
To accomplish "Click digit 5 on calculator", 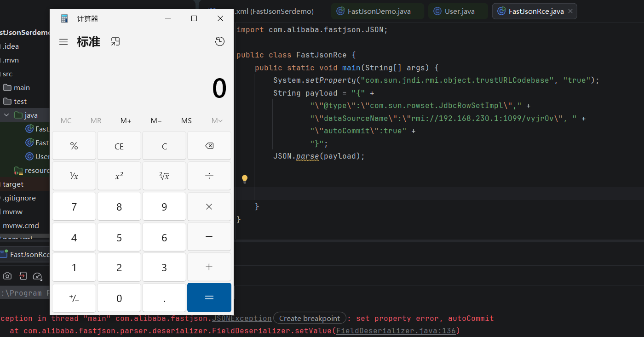I will 119,237.
